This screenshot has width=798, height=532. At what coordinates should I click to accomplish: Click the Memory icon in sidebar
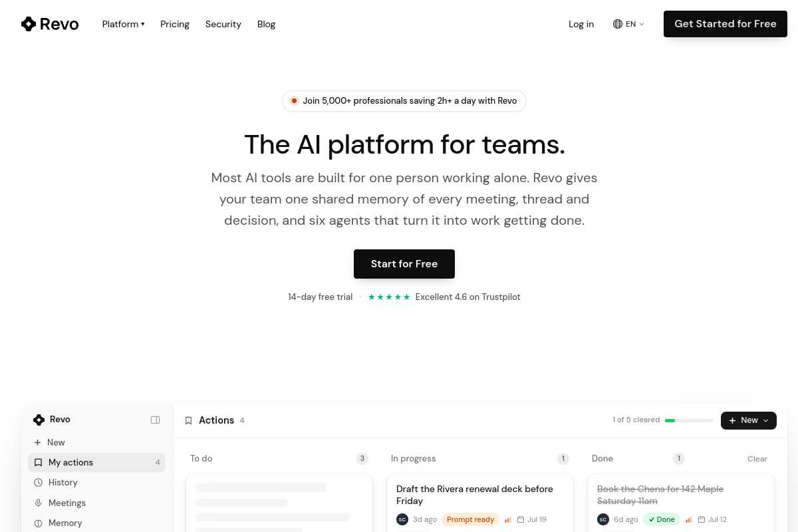(x=38, y=523)
